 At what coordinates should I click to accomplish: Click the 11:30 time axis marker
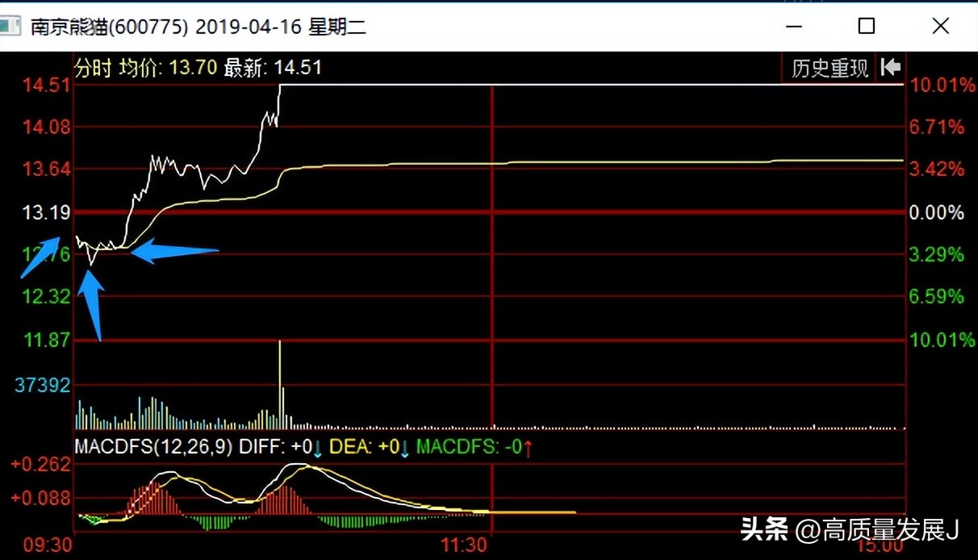tap(465, 545)
